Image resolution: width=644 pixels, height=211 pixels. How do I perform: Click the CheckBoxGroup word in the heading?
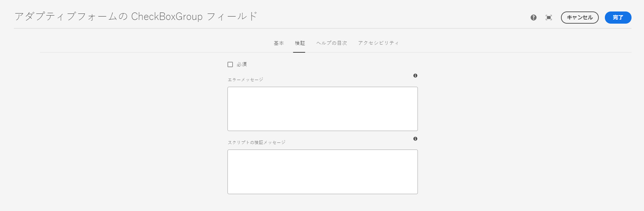pyautogui.click(x=167, y=17)
